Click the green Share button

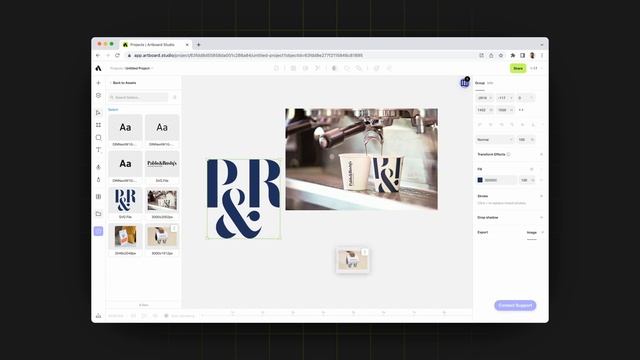pos(518,68)
